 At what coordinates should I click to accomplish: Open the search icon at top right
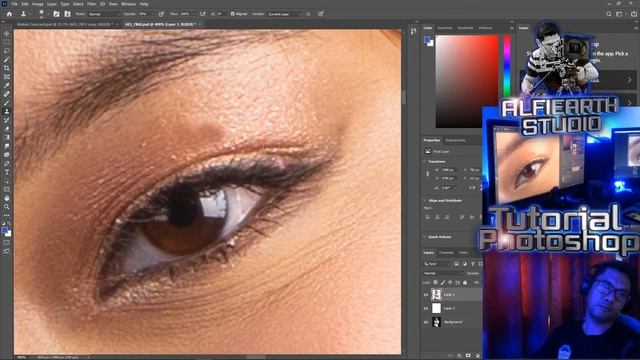tap(609, 14)
